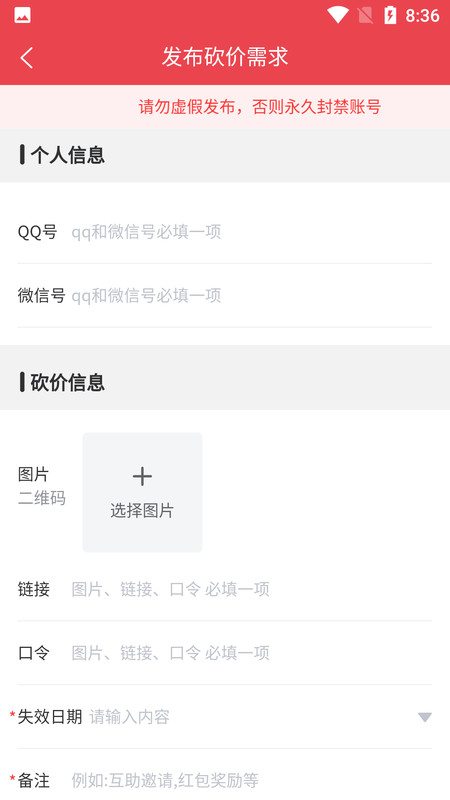Tap the Wi-Fi status icon
Image resolution: width=450 pixels, height=800 pixels.
tap(337, 15)
